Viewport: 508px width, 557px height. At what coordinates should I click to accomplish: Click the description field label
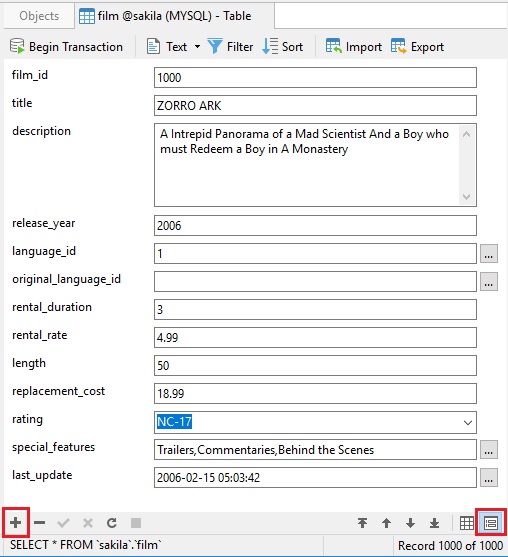[41, 131]
